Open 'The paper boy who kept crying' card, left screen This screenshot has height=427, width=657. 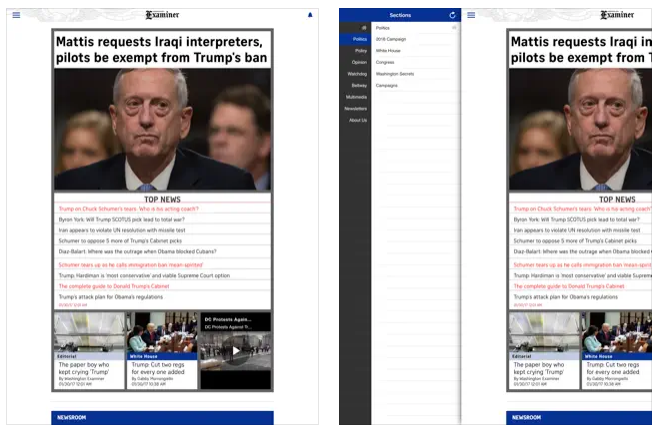[89, 351]
